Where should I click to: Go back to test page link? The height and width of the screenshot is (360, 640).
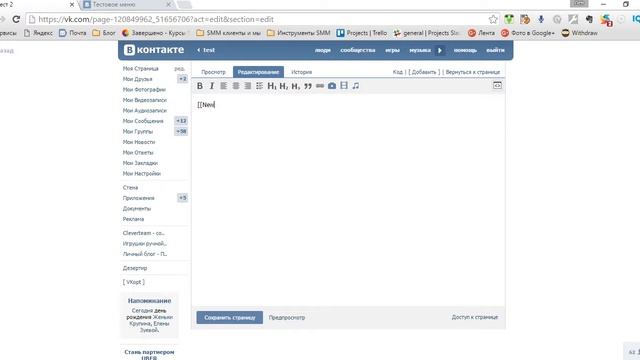(206, 50)
